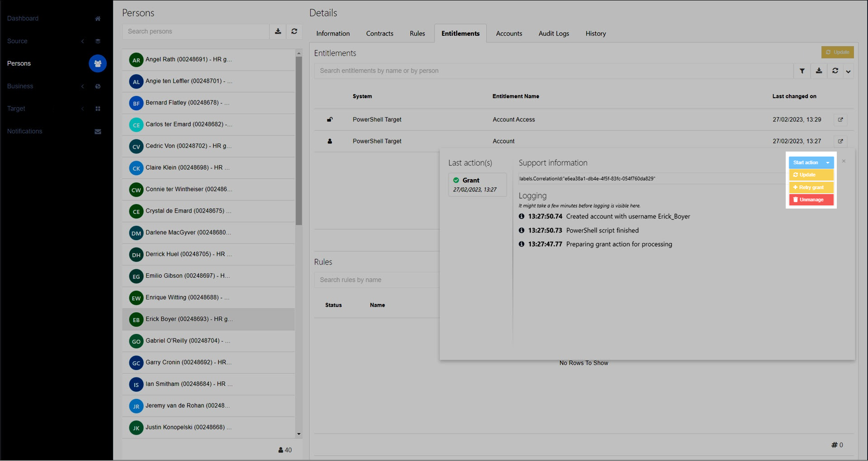
Task: Click Retry grant button
Action: tap(811, 187)
